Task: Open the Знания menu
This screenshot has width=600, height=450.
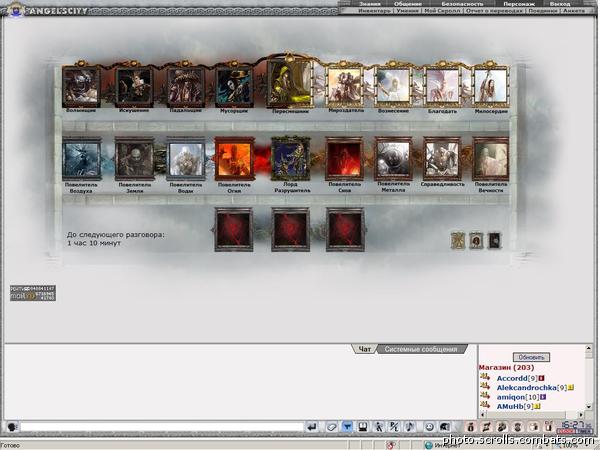Action: click(370, 4)
